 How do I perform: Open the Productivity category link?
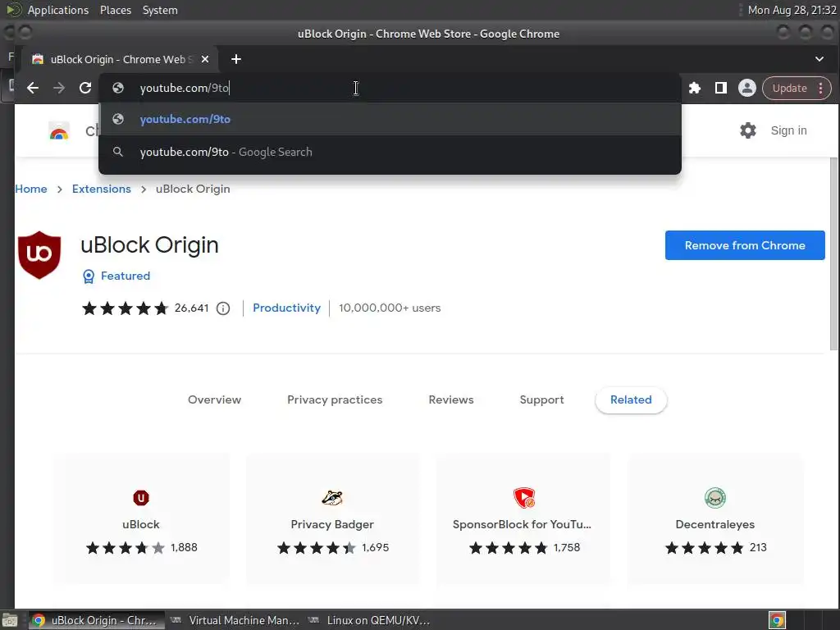(286, 308)
